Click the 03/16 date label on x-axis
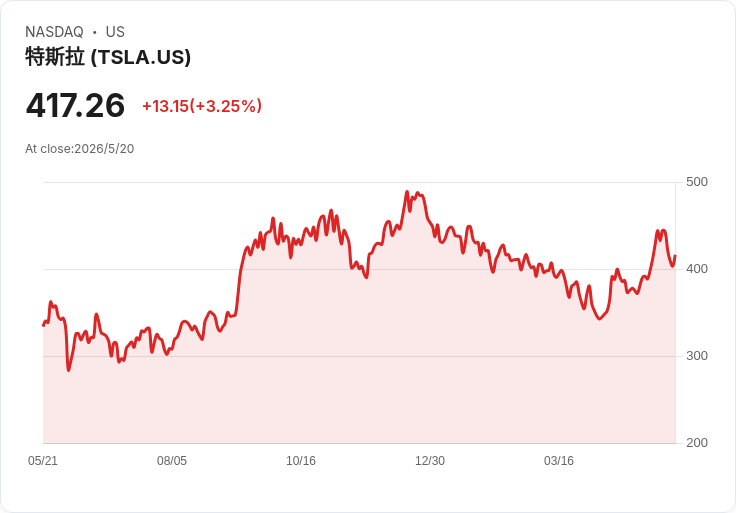The width and height of the screenshot is (736, 513). click(559, 460)
